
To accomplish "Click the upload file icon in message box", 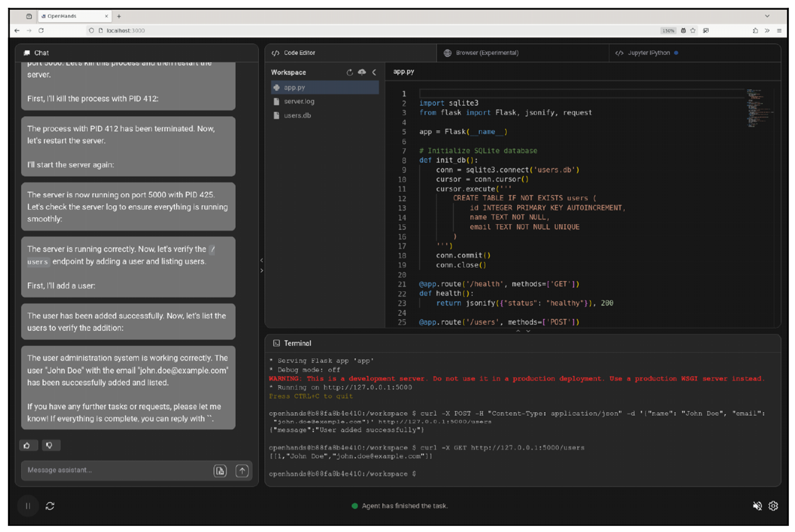I will coord(220,471).
